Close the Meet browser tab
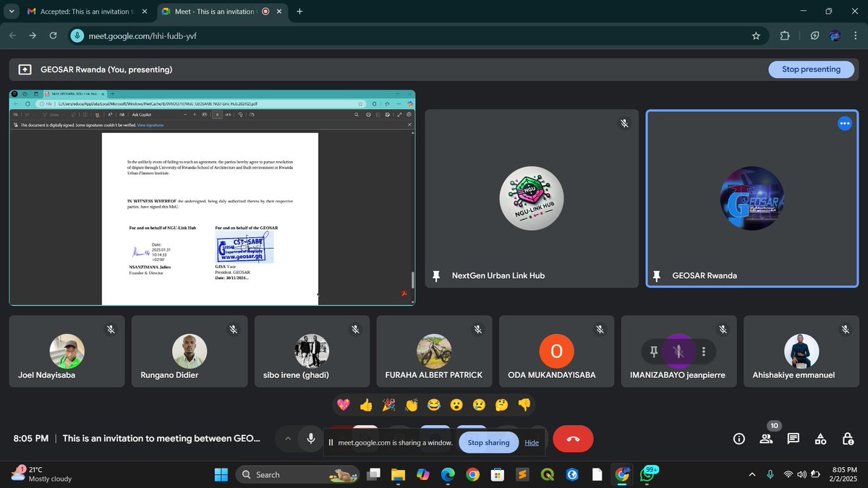The width and height of the screenshot is (868, 488). [280, 12]
